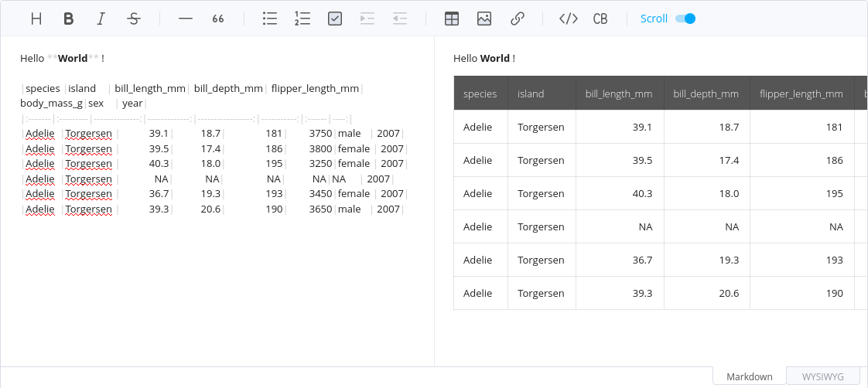868x388 pixels.
Task: Insert a table from the toolbar
Action: pos(452,19)
